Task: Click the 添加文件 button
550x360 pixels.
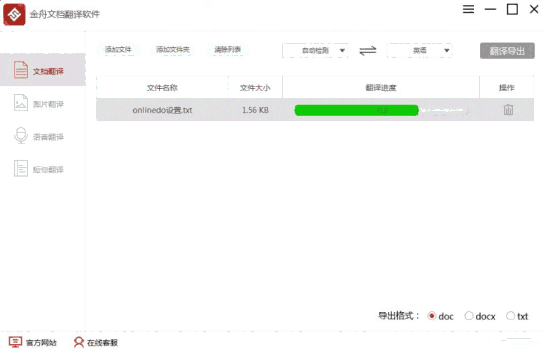Action: click(x=118, y=50)
